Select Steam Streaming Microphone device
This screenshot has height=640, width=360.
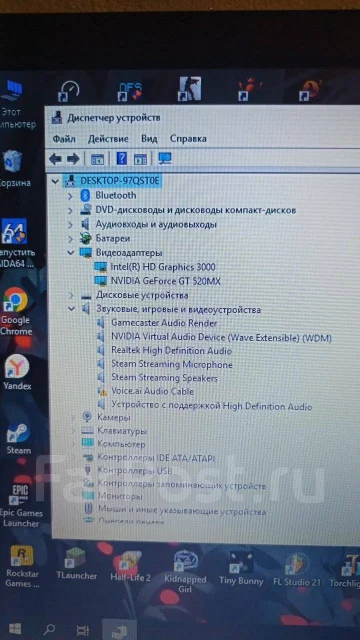172,364
